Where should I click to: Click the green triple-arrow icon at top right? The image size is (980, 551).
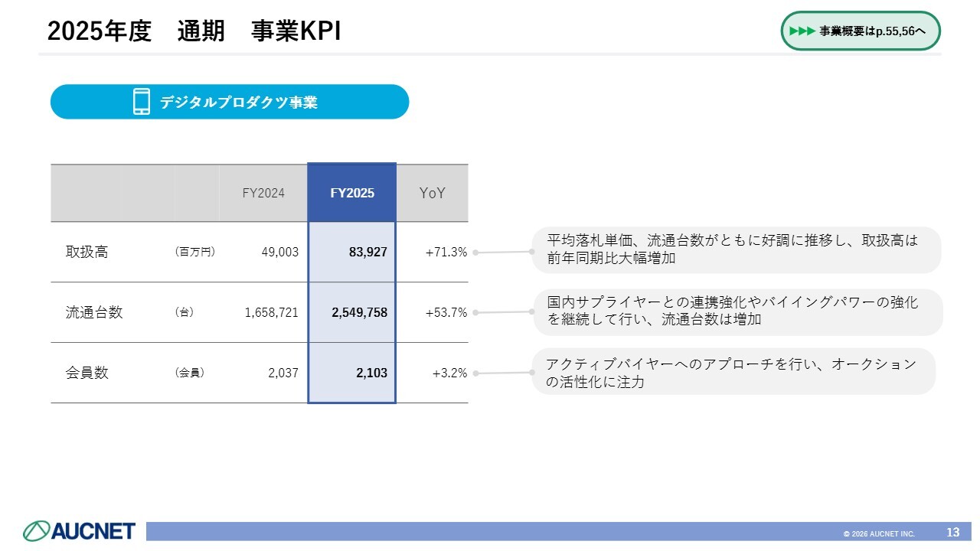(802, 31)
